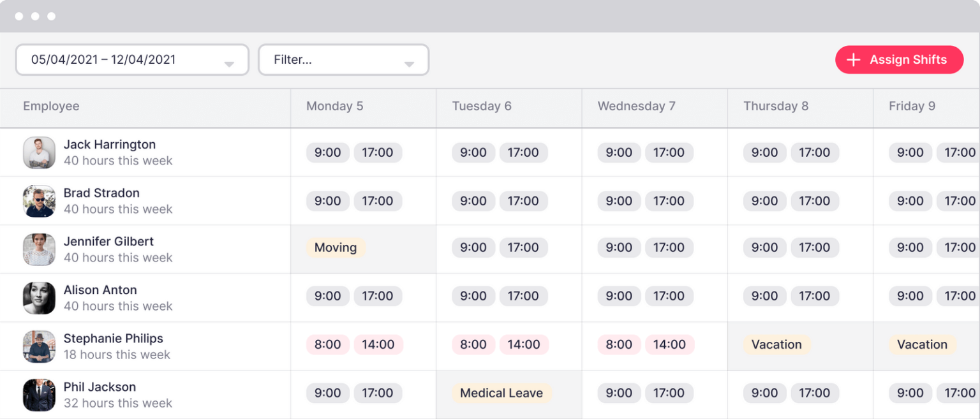This screenshot has height=419, width=980.
Task: Click Brad Stradon's avatar
Action: pyautogui.click(x=39, y=200)
